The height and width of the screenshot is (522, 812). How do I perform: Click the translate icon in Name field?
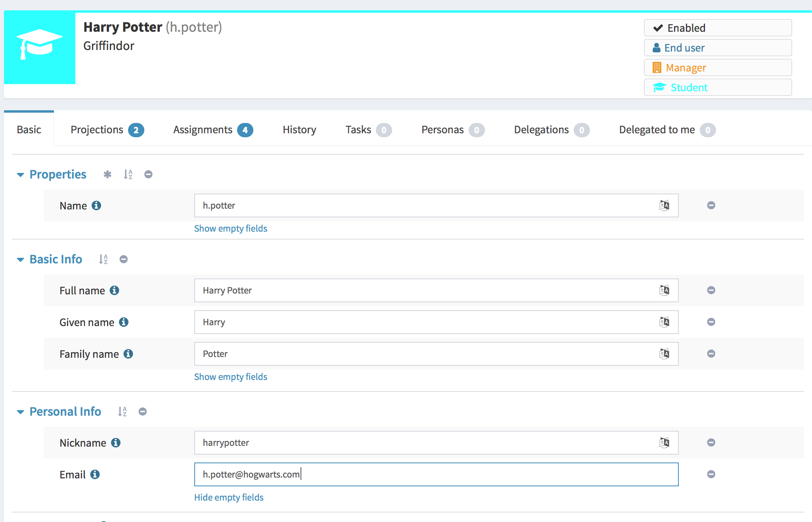click(x=665, y=205)
